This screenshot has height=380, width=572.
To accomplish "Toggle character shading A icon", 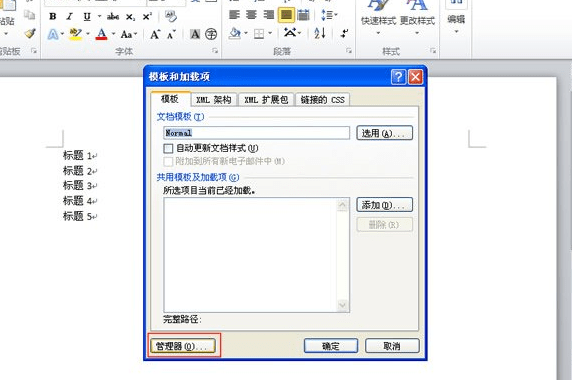I will coord(195,34).
